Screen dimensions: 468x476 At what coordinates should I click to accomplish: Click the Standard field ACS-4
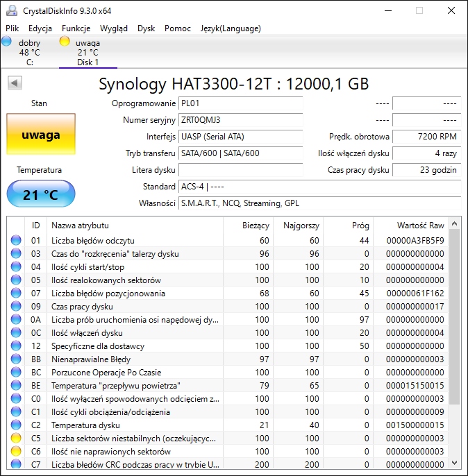point(320,187)
